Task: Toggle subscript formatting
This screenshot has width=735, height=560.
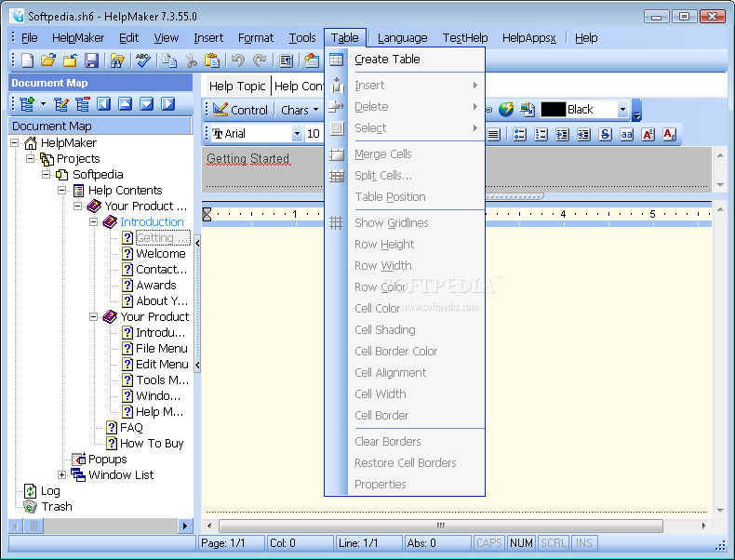Action: [669, 135]
